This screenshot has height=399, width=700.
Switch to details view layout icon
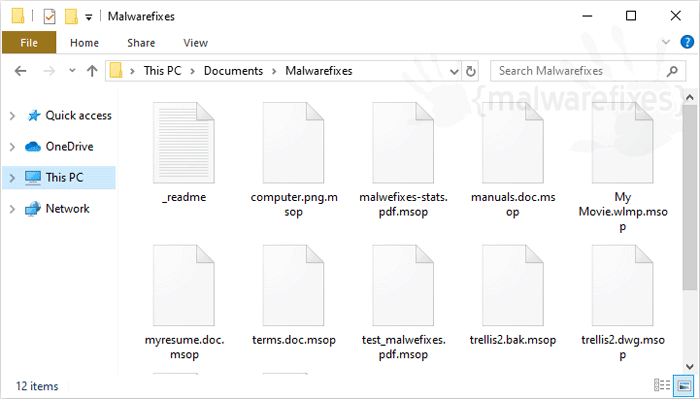coord(662,385)
